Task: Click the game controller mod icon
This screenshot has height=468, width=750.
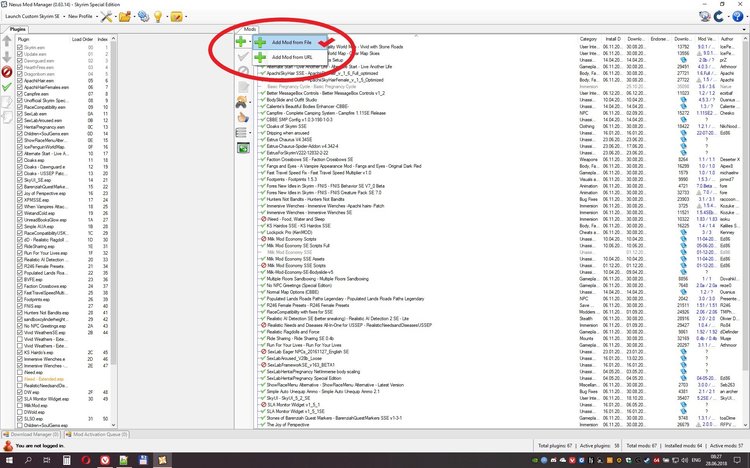Action: [x=241, y=102]
